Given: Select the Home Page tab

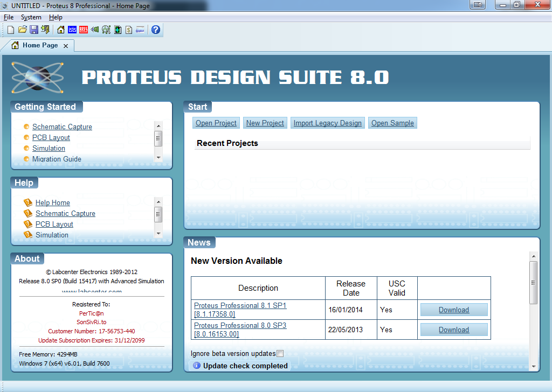Looking at the screenshot, I should 38,45.
